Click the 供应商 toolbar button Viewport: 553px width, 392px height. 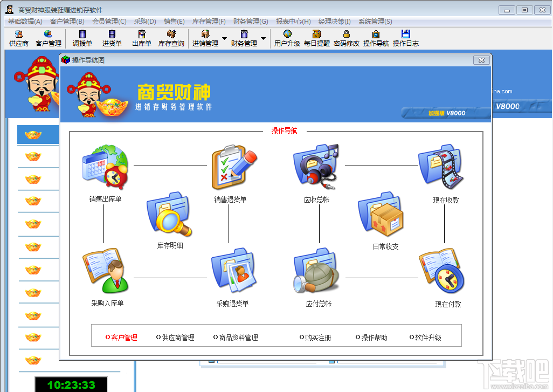(x=19, y=38)
